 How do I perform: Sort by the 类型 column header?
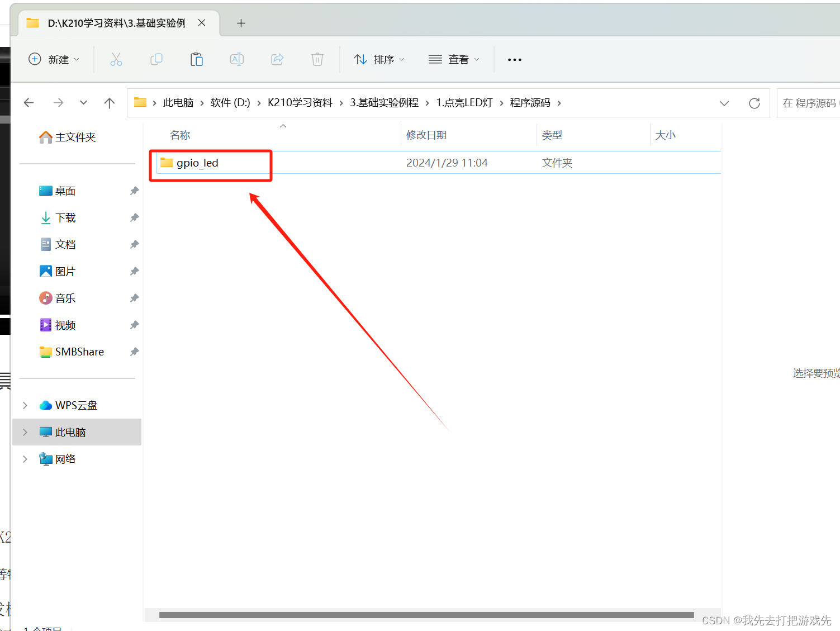click(552, 135)
